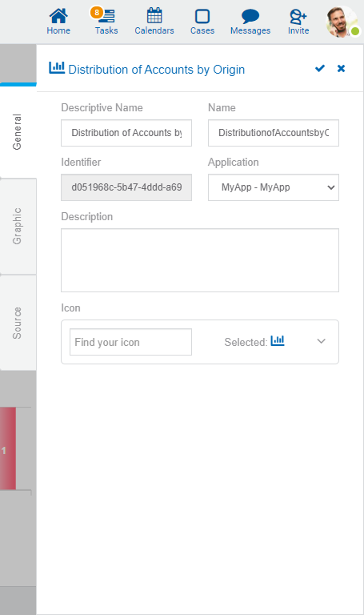Image resolution: width=364 pixels, height=615 pixels.
Task: Go to Home in the top navigation
Action: pos(58,22)
